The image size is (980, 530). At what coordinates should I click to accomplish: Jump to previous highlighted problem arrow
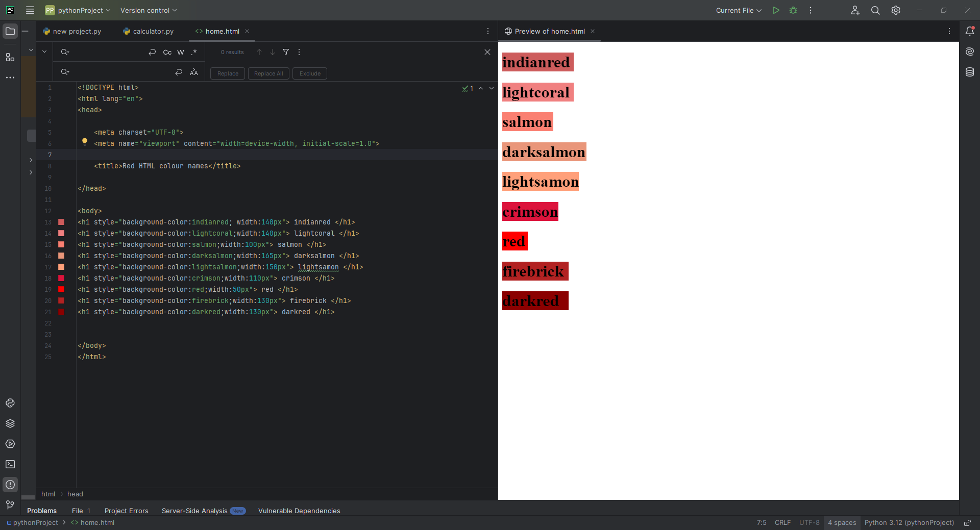click(x=481, y=88)
